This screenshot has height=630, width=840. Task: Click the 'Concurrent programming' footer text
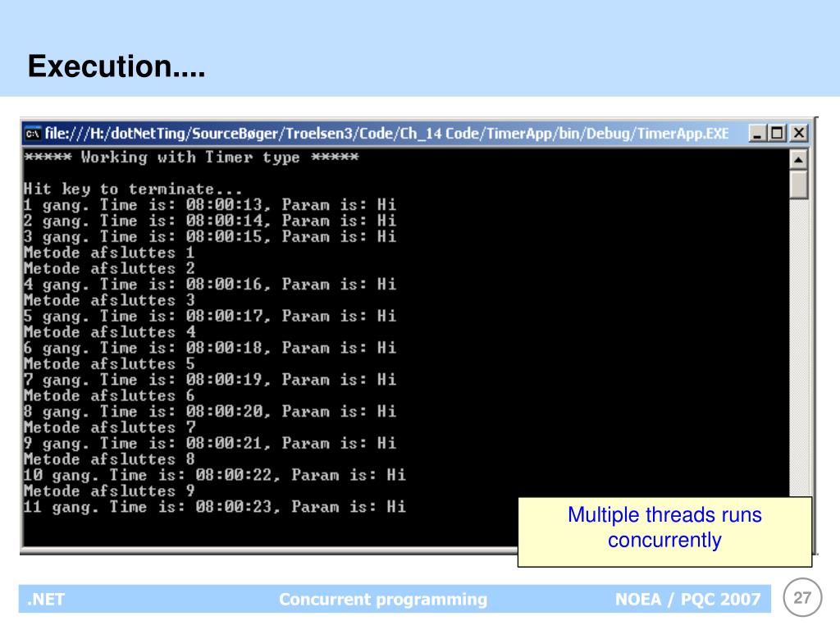[383, 599]
